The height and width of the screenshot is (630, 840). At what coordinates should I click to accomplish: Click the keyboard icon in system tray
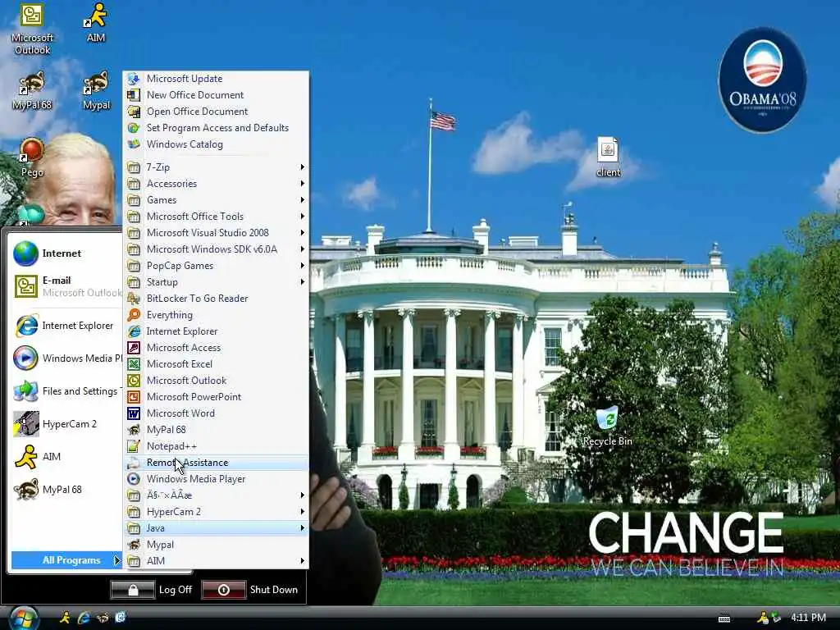coord(724,619)
